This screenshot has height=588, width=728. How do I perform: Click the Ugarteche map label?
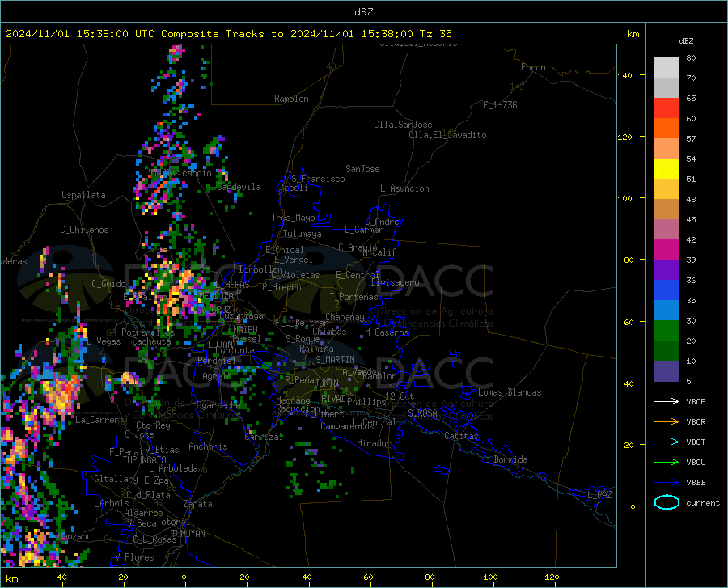click(x=218, y=405)
